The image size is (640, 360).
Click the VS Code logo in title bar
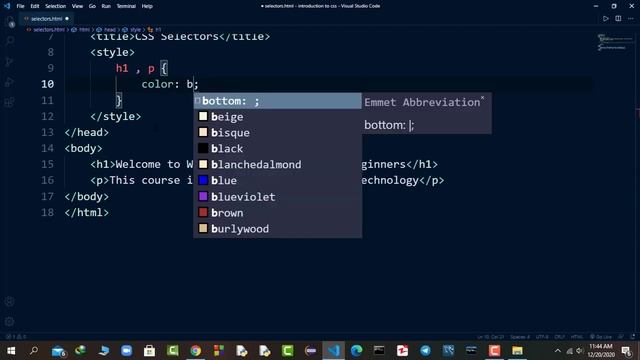point(7,6)
